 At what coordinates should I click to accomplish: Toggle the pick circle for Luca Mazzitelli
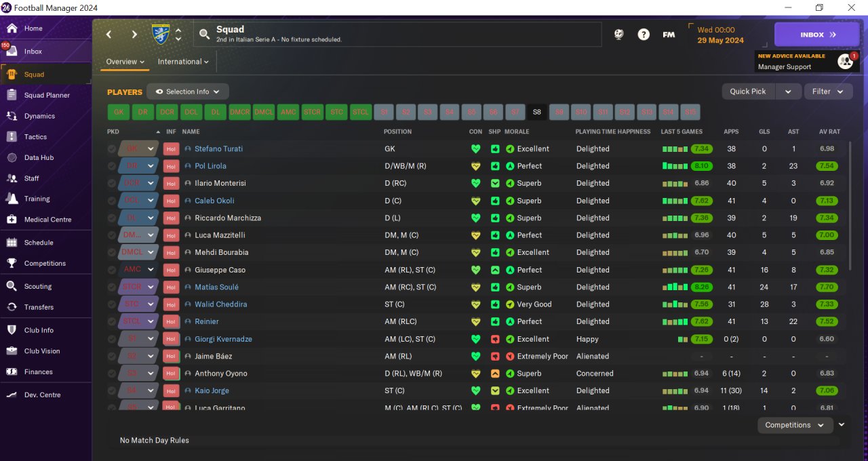click(112, 235)
